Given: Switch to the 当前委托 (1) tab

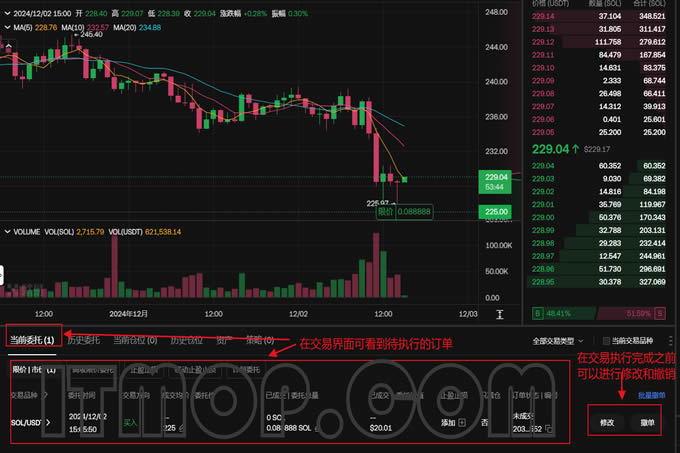Looking at the screenshot, I should tap(32, 340).
